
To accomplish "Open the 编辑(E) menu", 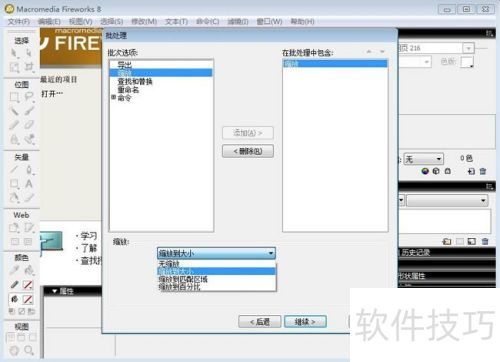I will tap(49, 22).
